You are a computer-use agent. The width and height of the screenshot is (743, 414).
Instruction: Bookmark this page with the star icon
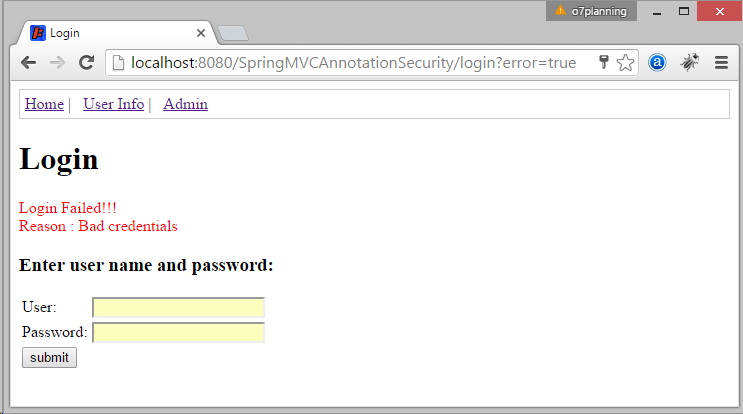click(x=625, y=63)
